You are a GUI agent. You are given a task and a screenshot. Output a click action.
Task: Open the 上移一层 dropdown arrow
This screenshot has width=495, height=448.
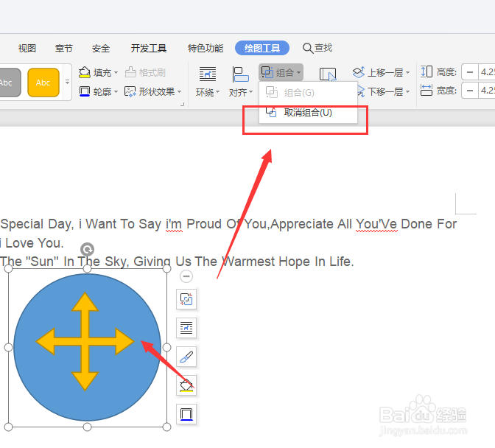407,73
